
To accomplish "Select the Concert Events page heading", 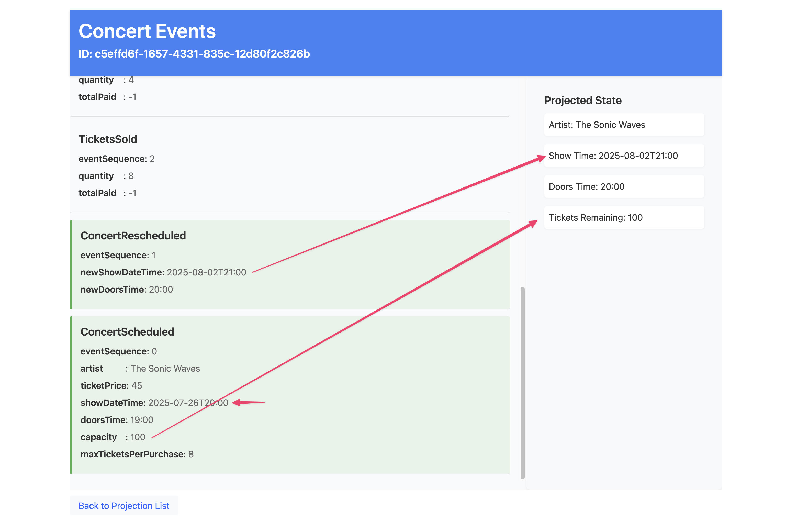I will coord(147,31).
